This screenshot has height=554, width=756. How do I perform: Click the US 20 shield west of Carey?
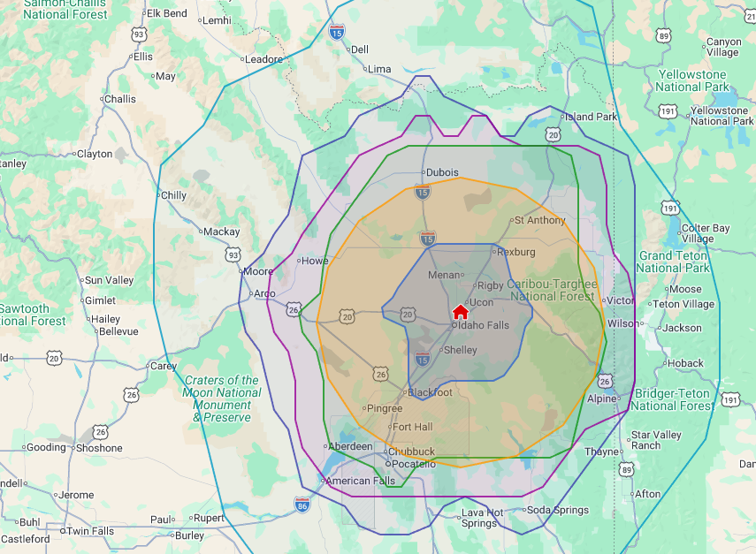[x=54, y=359]
